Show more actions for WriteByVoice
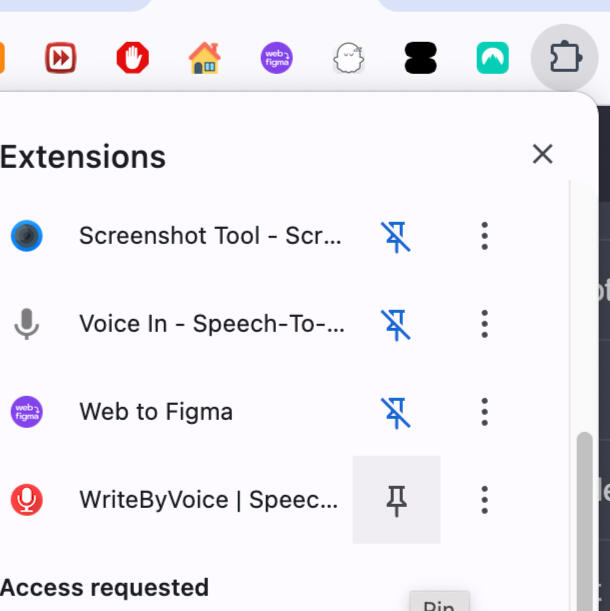 click(x=484, y=500)
